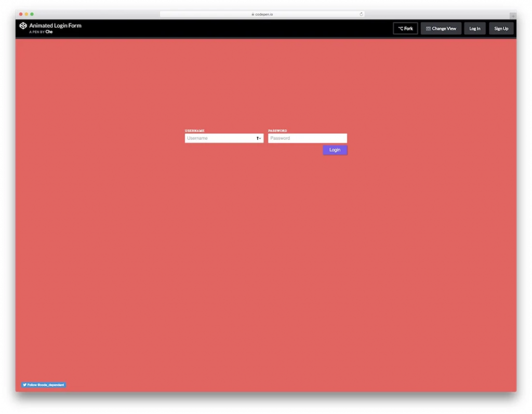Click the camera icon on Change View
This screenshot has width=532, height=414.
click(427, 29)
